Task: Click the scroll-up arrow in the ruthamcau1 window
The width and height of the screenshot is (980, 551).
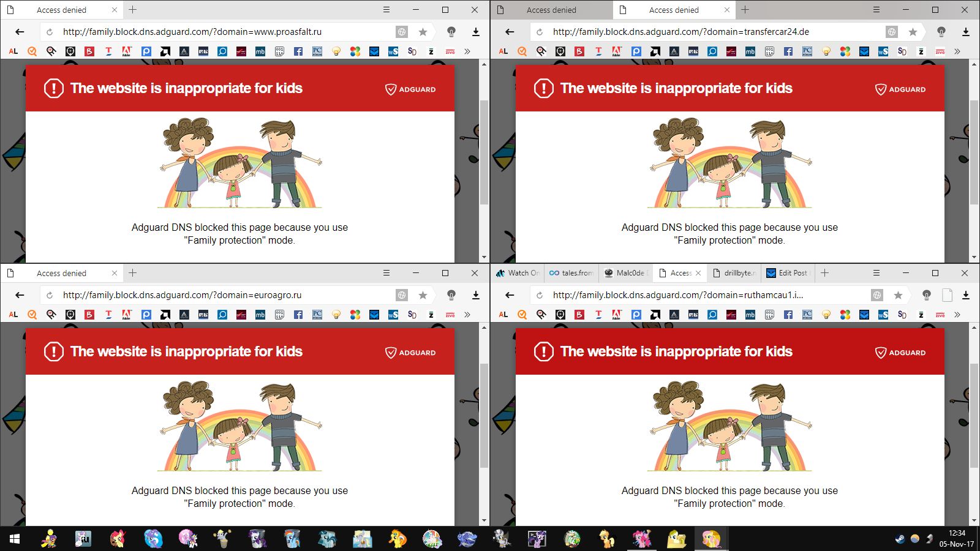Action: (974, 328)
